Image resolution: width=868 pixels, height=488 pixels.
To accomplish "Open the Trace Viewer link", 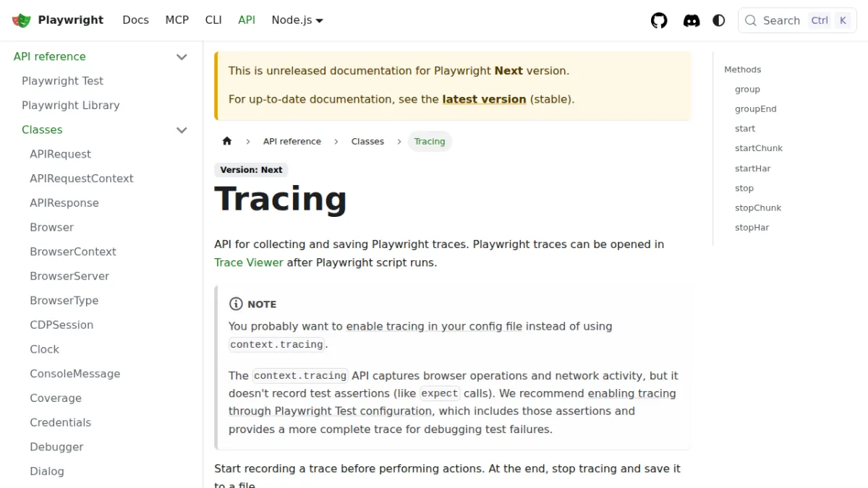I will point(249,262).
